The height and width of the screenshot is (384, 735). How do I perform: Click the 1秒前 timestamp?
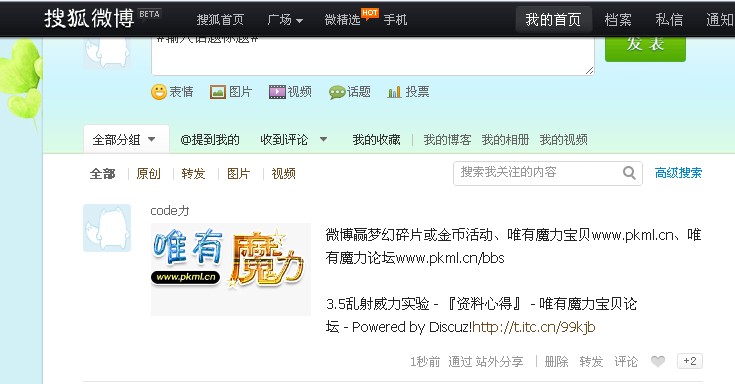(x=425, y=361)
